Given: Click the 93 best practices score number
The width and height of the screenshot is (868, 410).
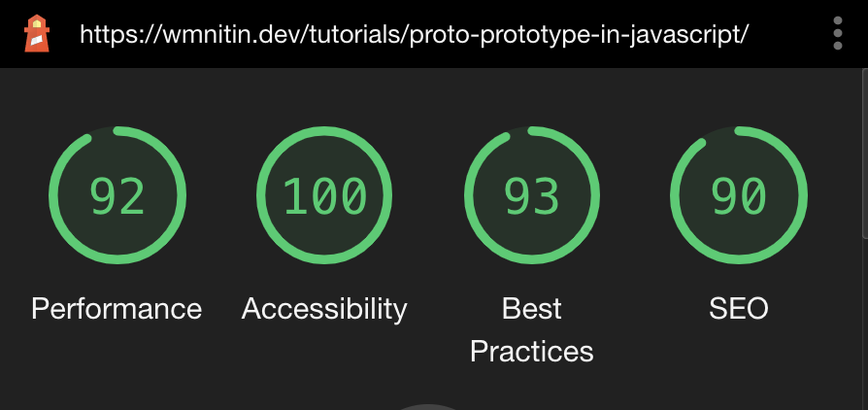Looking at the screenshot, I should (531, 196).
